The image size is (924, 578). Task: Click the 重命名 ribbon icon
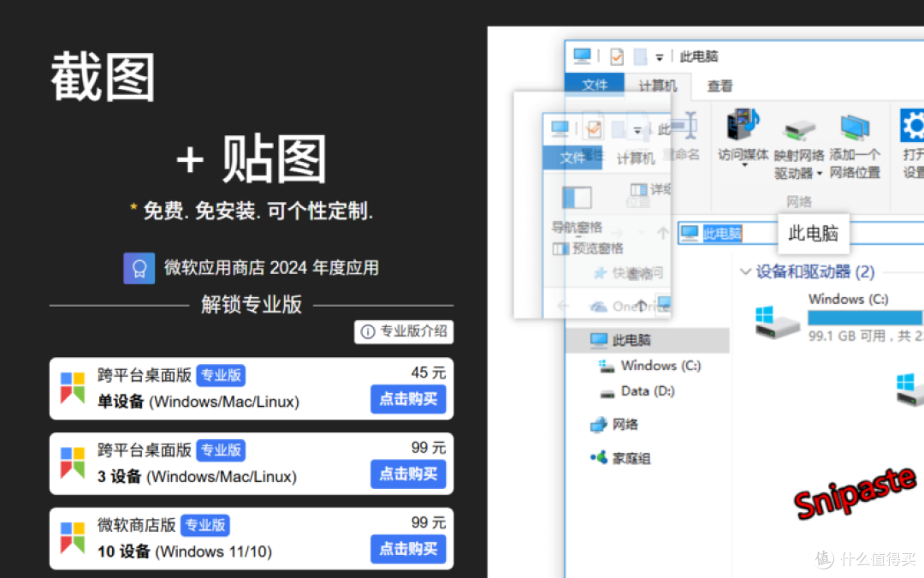coord(684,124)
